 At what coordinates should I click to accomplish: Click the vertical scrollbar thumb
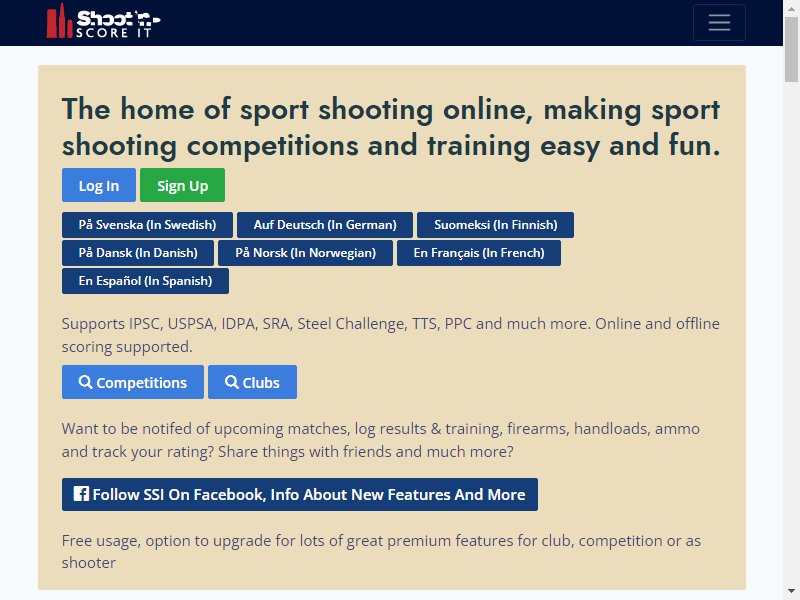coord(791,49)
